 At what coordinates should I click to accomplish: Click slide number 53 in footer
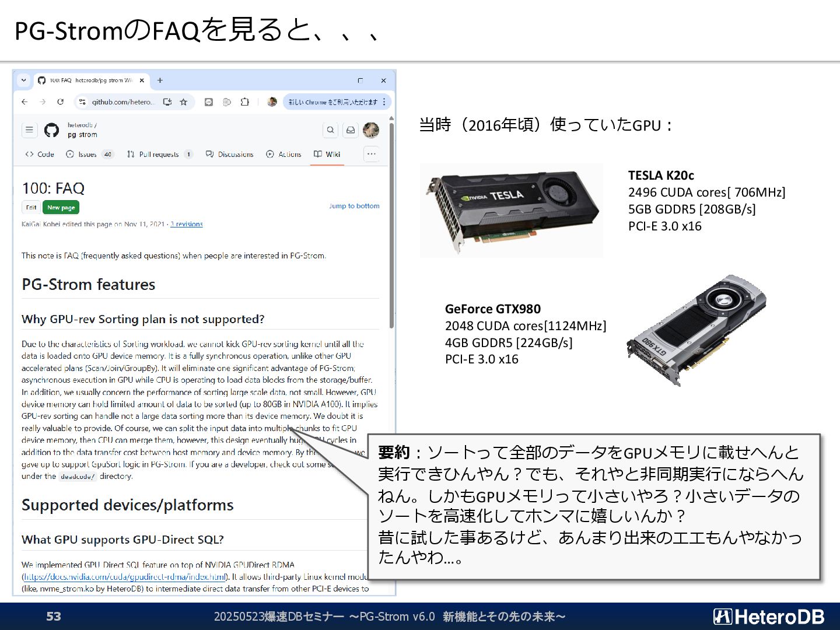(54, 617)
